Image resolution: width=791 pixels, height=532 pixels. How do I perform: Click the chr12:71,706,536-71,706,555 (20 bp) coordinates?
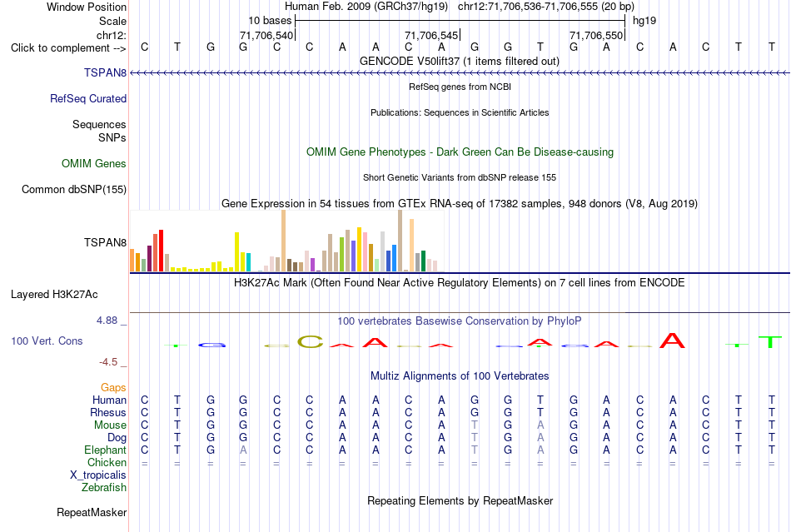click(x=546, y=7)
